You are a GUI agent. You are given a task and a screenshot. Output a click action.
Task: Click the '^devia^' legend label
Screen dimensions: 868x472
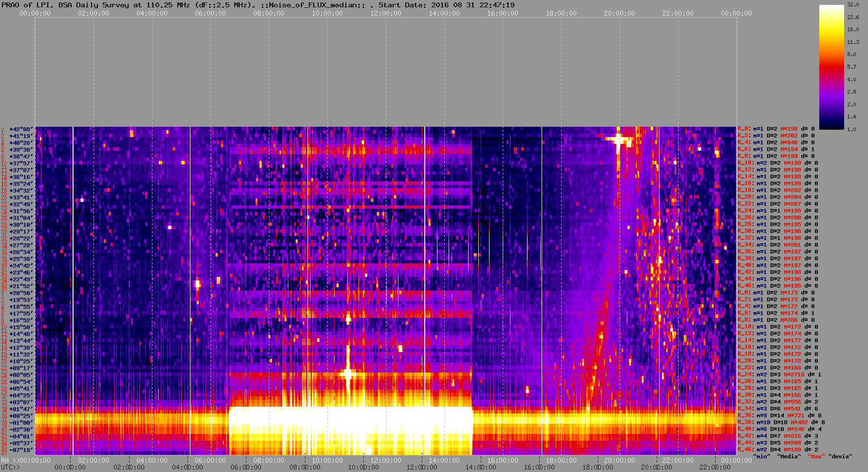[x=840, y=457]
